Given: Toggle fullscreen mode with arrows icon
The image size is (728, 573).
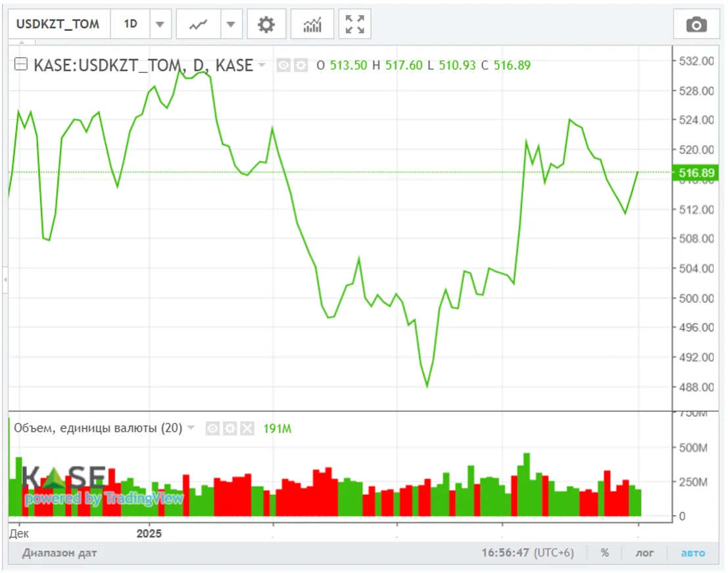Looking at the screenshot, I should pos(354,24).
